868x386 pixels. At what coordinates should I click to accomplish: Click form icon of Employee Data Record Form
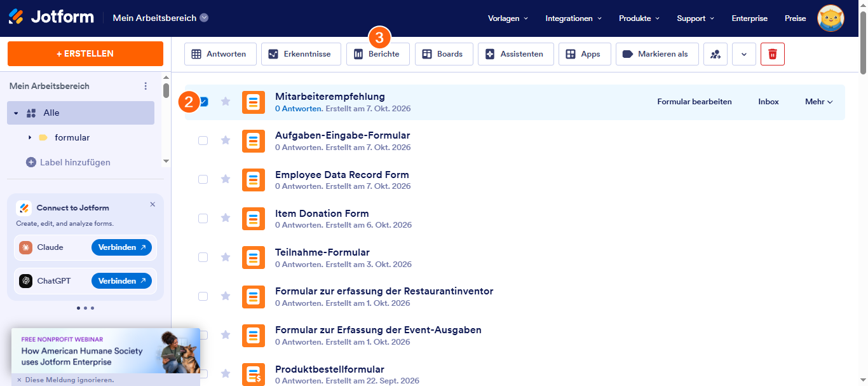pyautogui.click(x=254, y=180)
